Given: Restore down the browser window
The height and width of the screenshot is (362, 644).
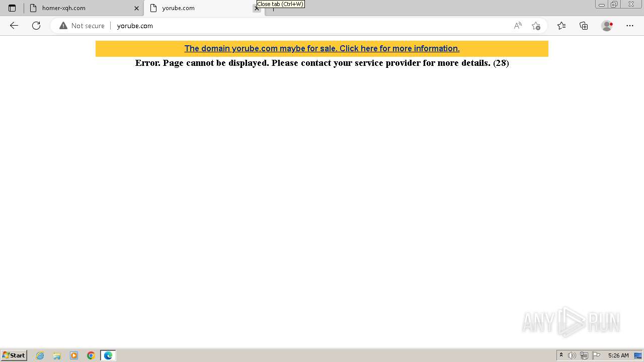Looking at the screenshot, I should pos(614,5).
